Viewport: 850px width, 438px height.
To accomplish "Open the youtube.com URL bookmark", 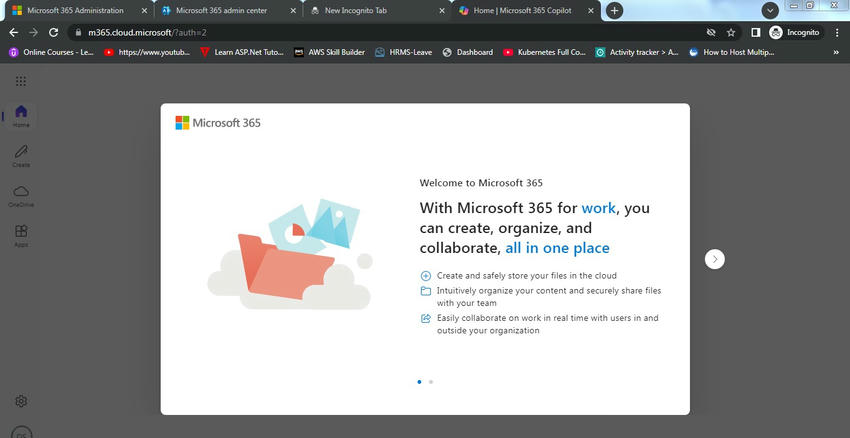I will [147, 53].
